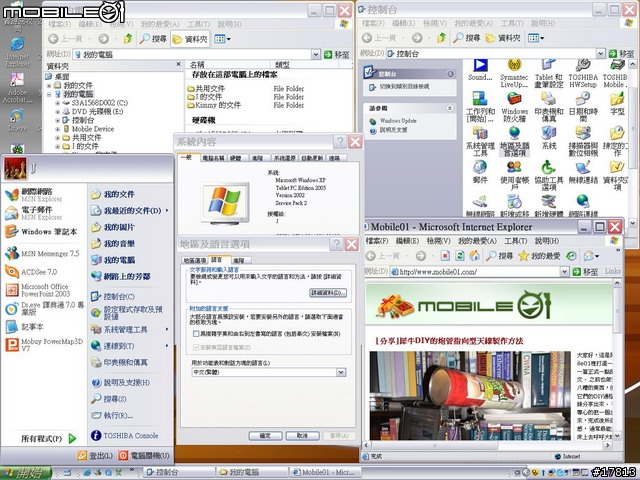Switch to 電腦名稱 tab in 系統內容

(x=213, y=158)
